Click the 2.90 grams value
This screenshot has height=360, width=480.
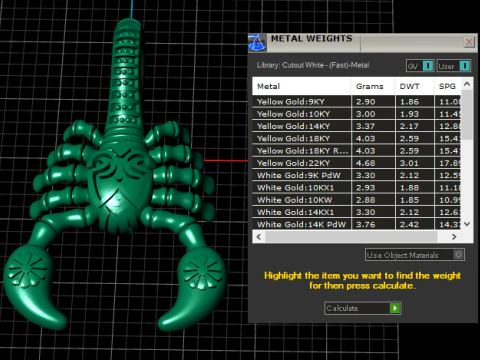(x=365, y=102)
